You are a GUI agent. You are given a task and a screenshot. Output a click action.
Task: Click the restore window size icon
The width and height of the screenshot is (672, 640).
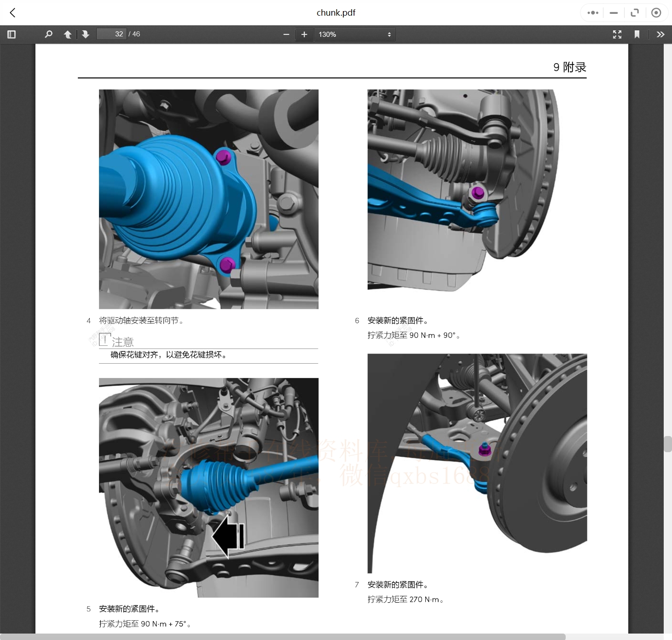635,13
